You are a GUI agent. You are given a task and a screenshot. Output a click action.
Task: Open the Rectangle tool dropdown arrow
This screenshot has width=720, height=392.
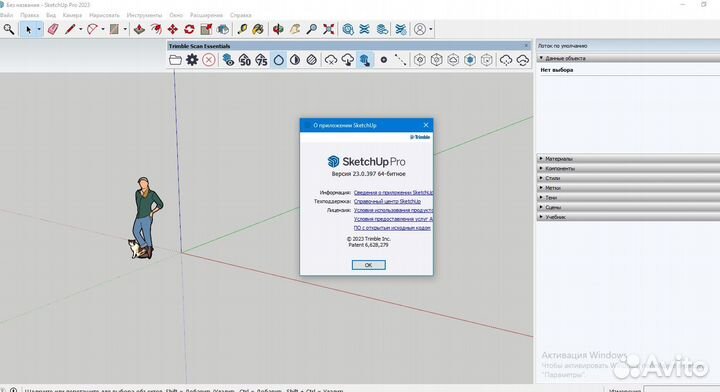tap(125, 29)
